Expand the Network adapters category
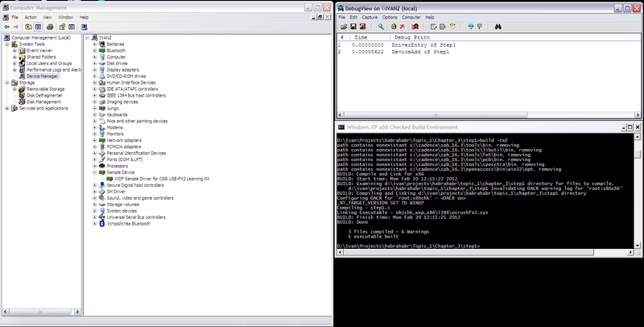 94,140
